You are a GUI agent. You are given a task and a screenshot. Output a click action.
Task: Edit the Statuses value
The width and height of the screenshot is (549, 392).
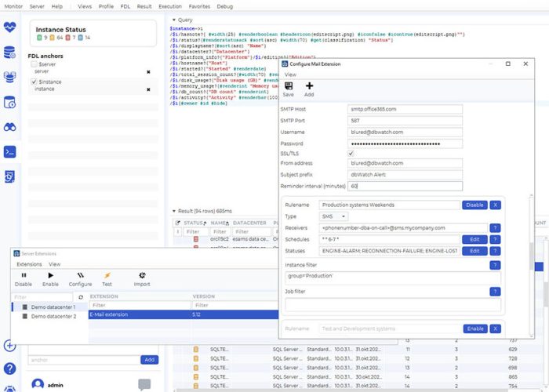click(474, 252)
